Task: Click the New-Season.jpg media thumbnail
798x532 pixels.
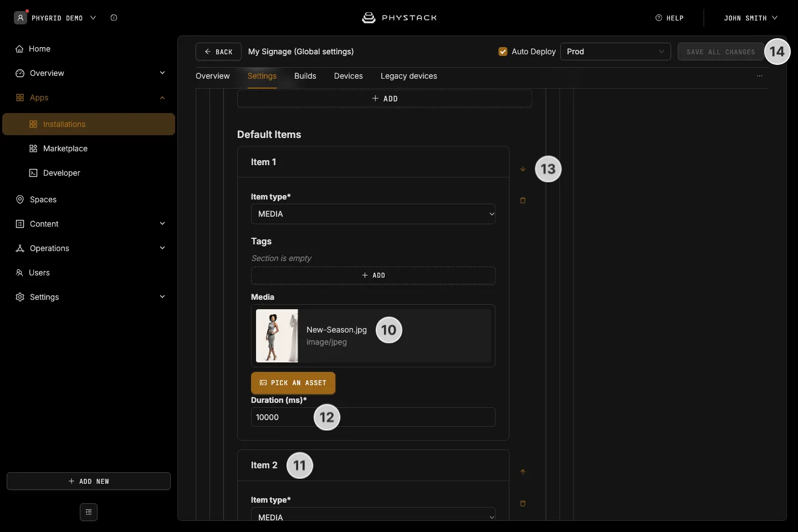Action: click(277, 336)
